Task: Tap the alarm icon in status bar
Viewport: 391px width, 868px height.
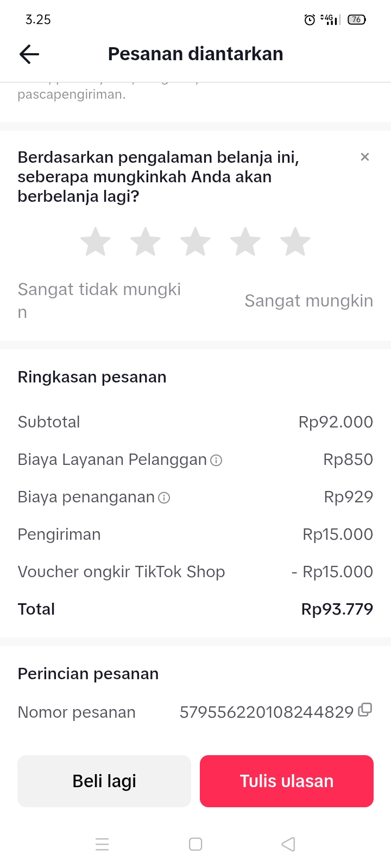Action: 310,20
